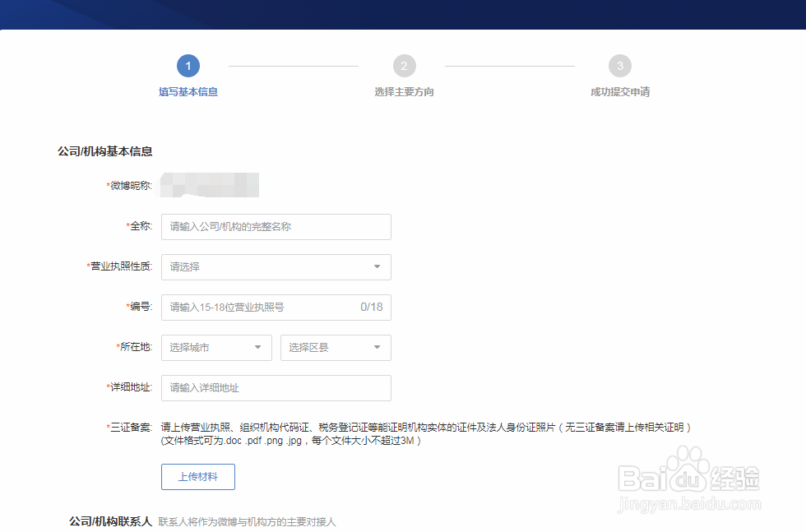
Task: Click the step 3 numbered circle icon
Action: pyautogui.click(x=620, y=66)
